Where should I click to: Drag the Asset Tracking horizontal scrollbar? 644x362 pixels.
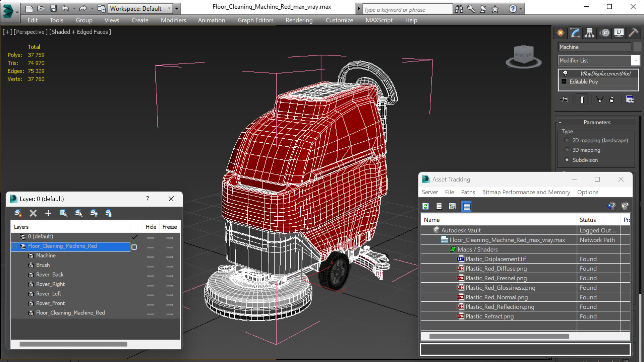(x=500, y=336)
